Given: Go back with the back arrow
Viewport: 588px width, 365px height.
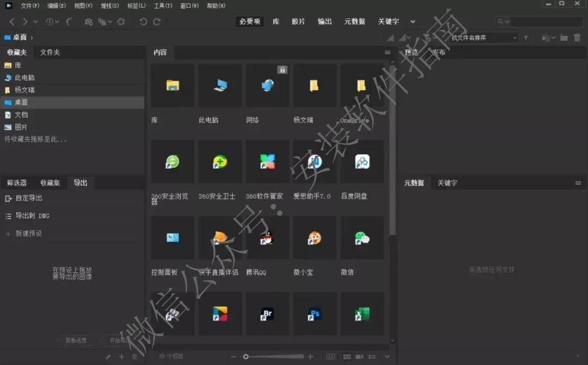Looking at the screenshot, I should (12, 22).
